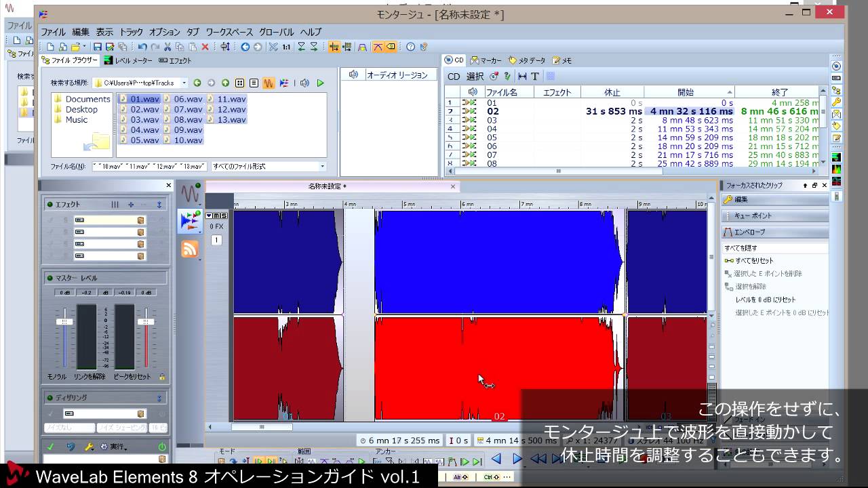Viewport: 868px width, 488px height.
Task: Click the CD wizard icon in CD toolbar
Action: 494,76
